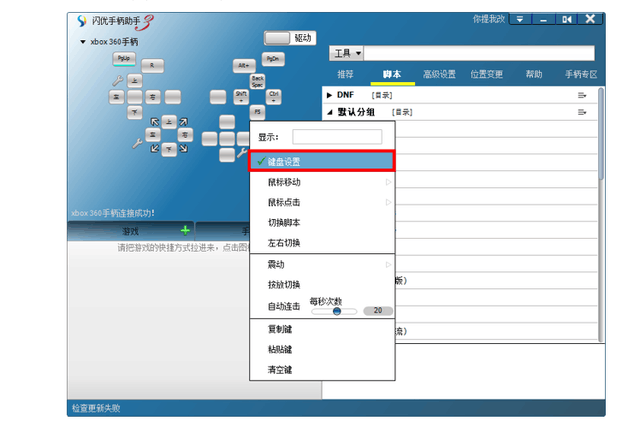Image resolution: width=640 pixels, height=433 pixels.
Task: Click the 你提我改 feedback link
Action: click(489, 19)
